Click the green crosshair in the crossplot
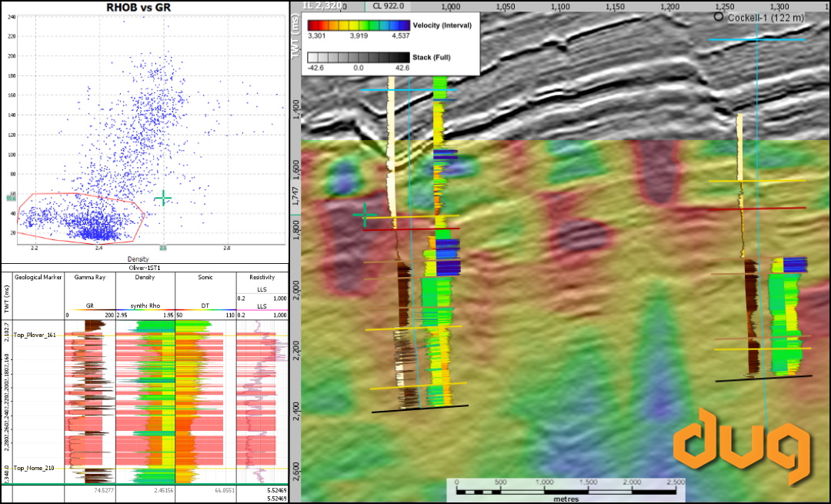The width and height of the screenshot is (831, 504). pyautogui.click(x=162, y=199)
